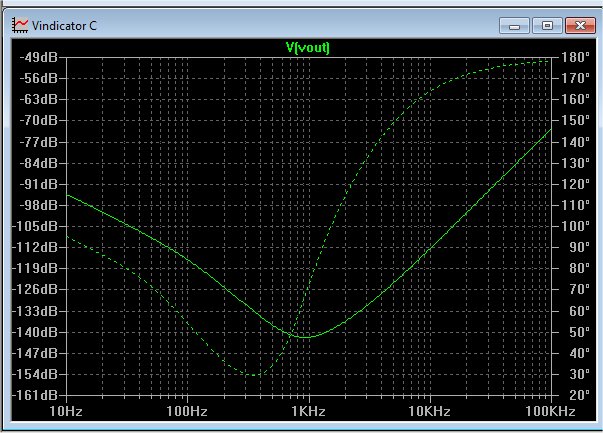
Task: Click the -154dB magnitude axis label
Action: pyautogui.click(x=35, y=374)
